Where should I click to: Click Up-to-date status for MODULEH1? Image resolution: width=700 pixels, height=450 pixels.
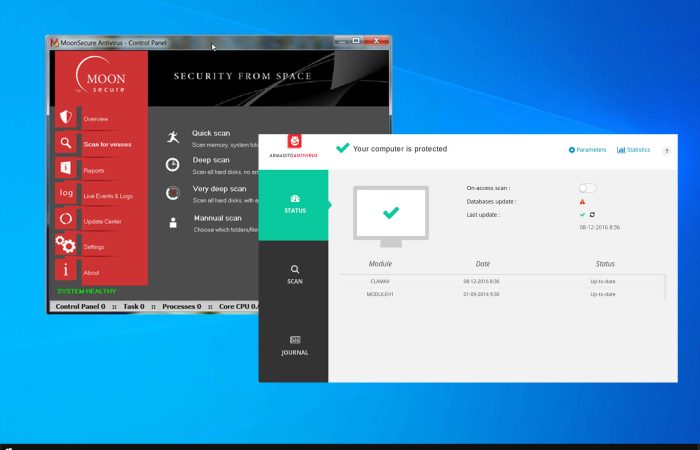[603, 295]
